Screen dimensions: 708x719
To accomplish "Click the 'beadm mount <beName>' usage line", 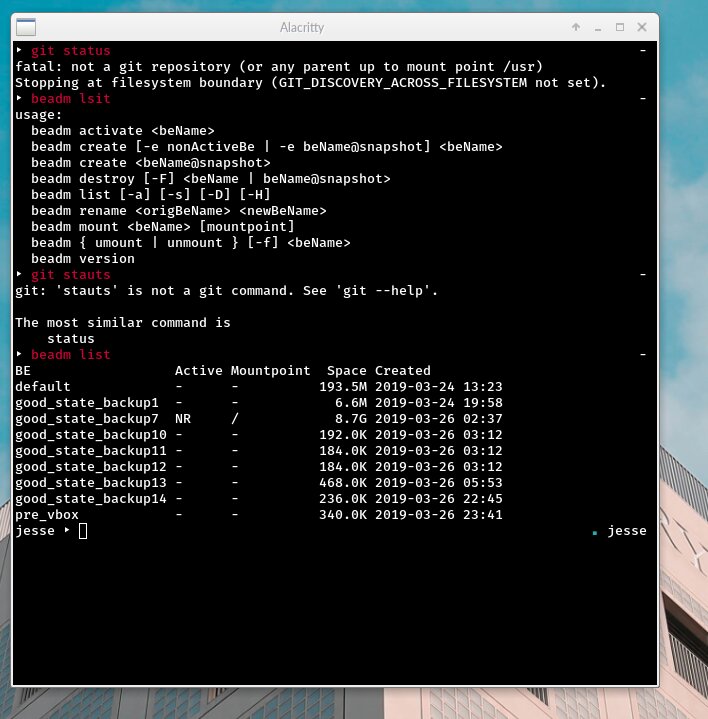I will point(162,227).
